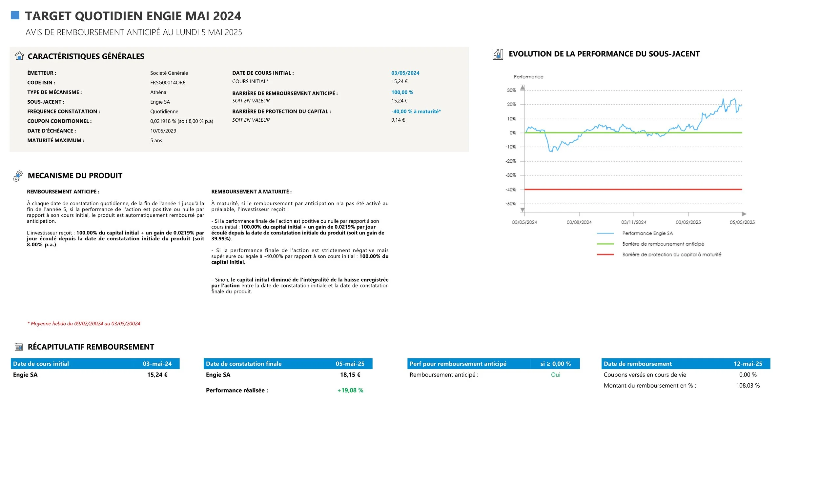
Task: Select the Date de cours initial header
Action: pos(41,364)
